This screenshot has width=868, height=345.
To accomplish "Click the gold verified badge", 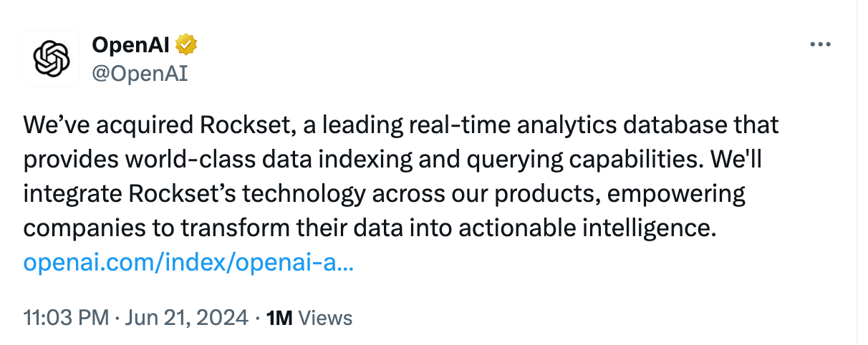I will coord(187,45).
